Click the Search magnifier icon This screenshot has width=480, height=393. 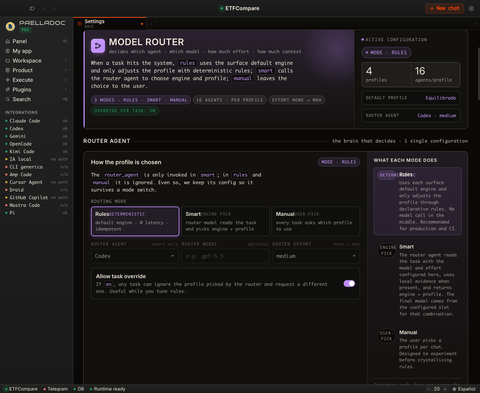point(8,99)
